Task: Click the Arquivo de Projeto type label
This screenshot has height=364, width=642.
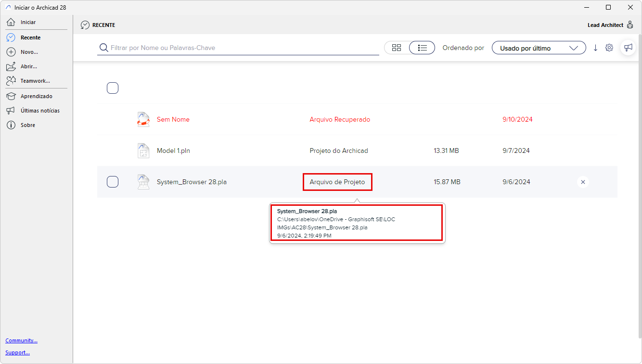Action: coord(337,182)
